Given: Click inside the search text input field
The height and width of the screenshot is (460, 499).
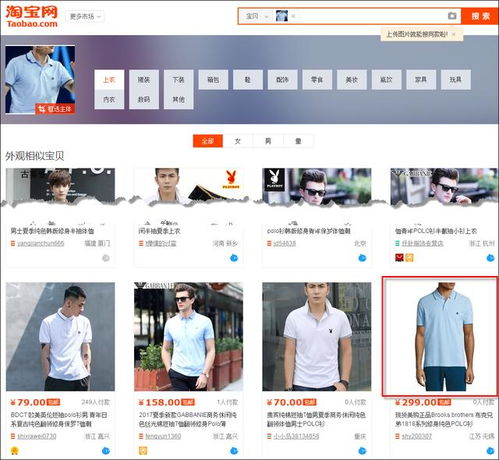Looking at the screenshot, I should (372, 16).
